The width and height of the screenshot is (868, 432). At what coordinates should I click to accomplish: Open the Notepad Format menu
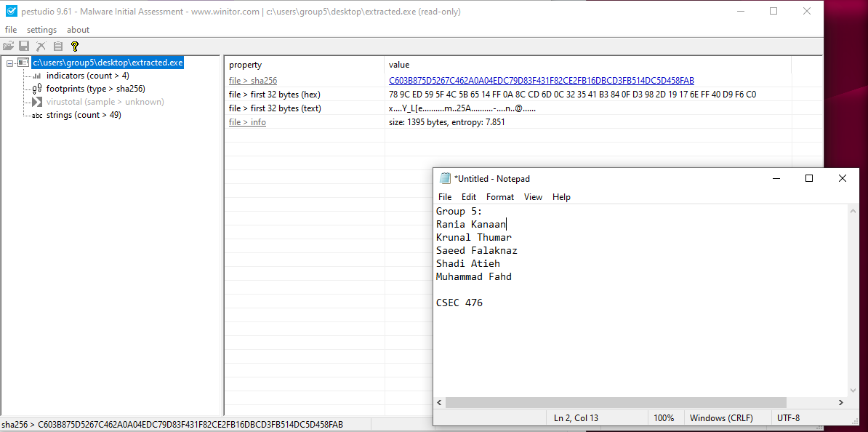pyautogui.click(x=500, y=197)
